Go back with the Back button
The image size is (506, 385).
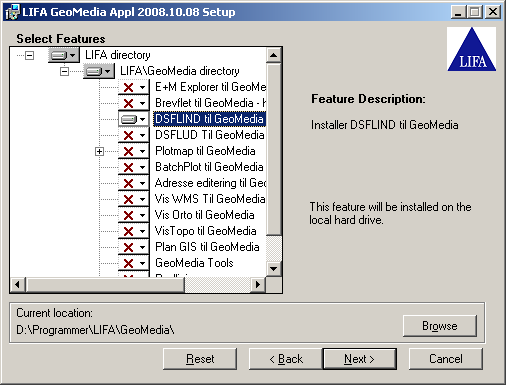tap(286, 359)
